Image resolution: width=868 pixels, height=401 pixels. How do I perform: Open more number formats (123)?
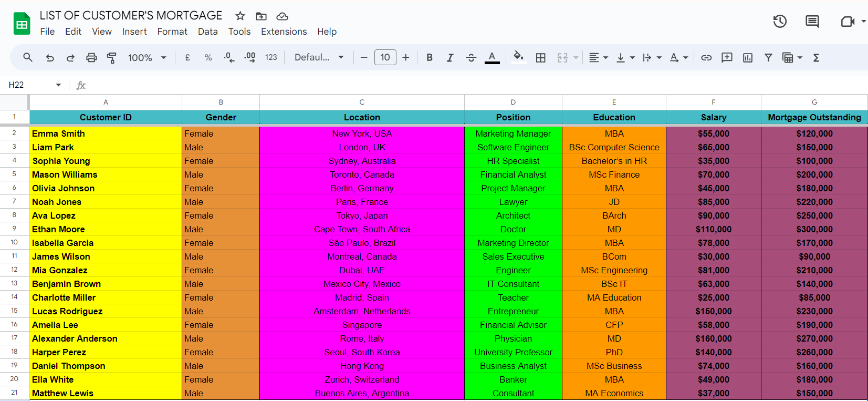pos(271,58)
